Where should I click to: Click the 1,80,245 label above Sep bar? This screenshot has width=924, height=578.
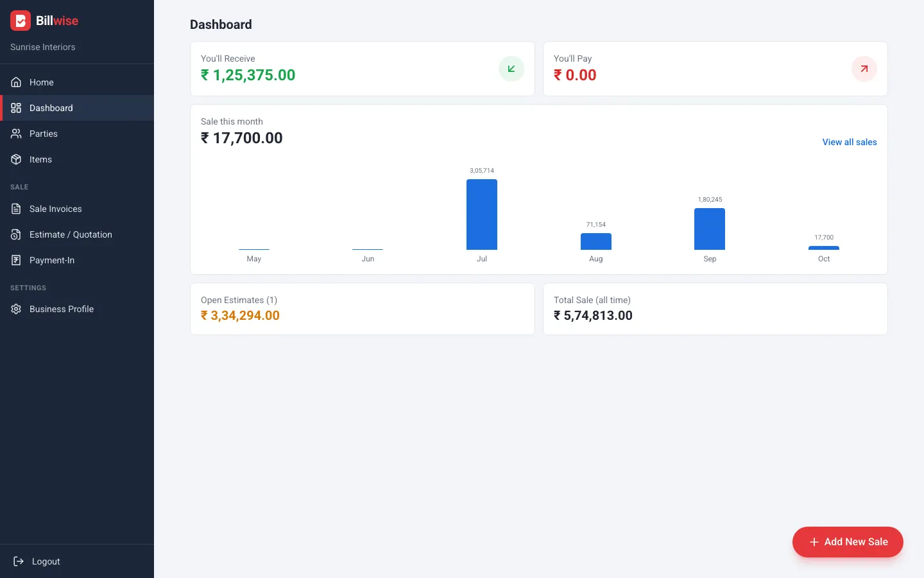(x=710, y=200)
